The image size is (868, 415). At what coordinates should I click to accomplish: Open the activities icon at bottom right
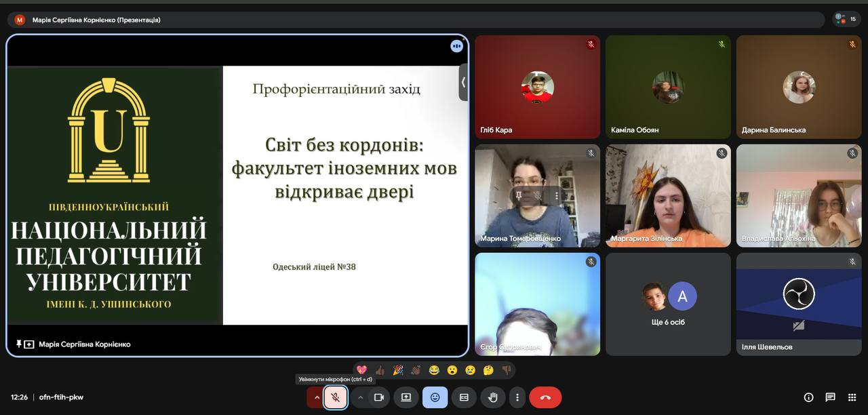click(x=852, y=397)
